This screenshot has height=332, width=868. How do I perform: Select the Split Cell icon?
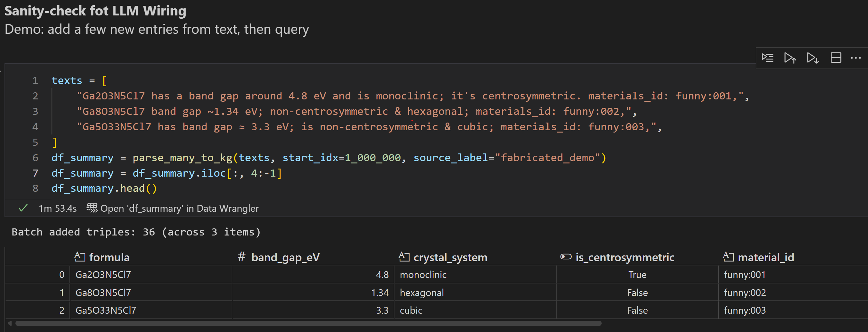[836, 58]
